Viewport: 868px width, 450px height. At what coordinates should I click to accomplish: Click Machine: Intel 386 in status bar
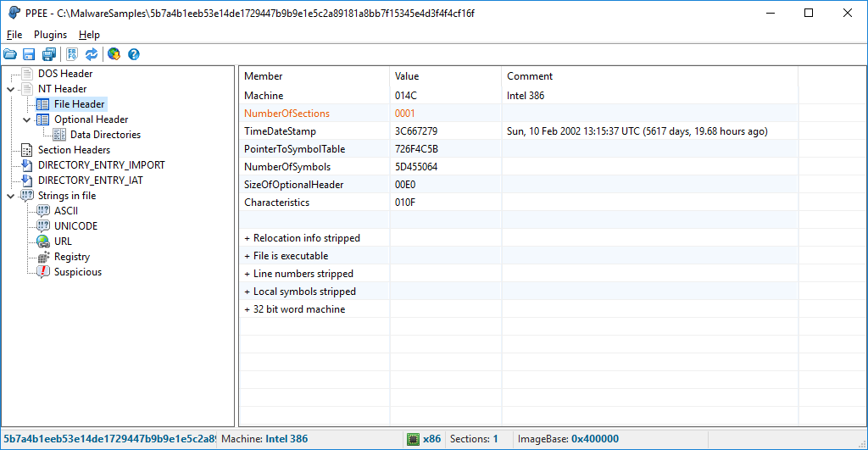(264, 439)
